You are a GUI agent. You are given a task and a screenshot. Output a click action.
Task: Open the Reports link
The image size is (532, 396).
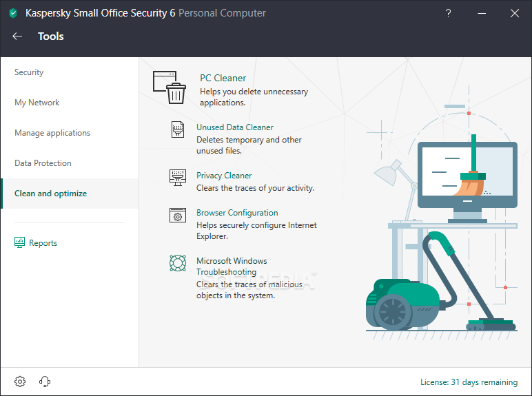(x=43, y=243)
